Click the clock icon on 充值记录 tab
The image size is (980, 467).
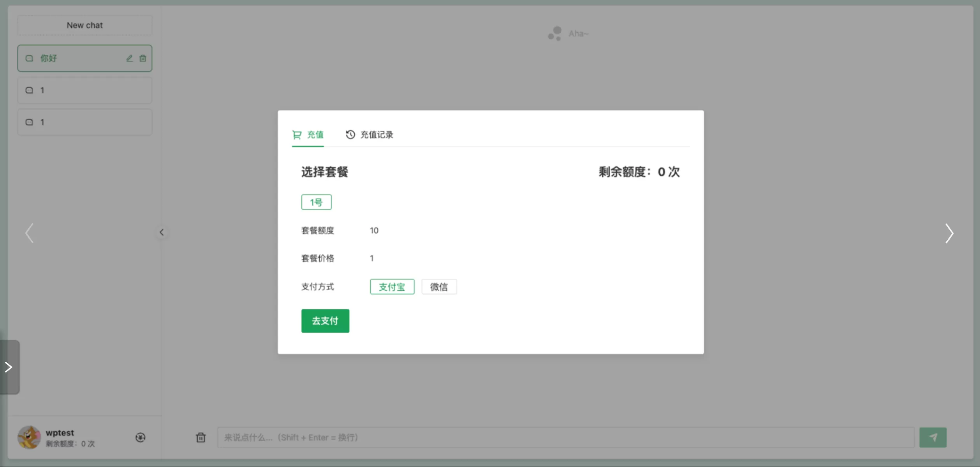pyautogui.click(x=350, y=135)
